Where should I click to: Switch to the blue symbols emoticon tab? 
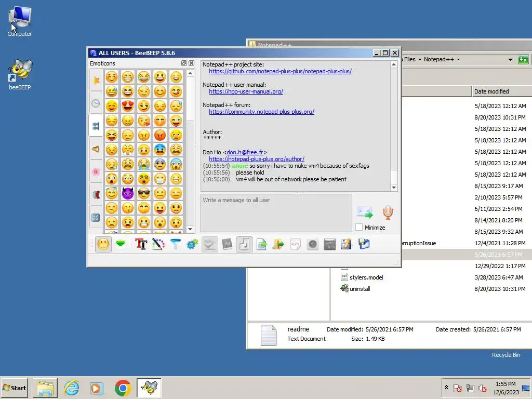(96, 218)
